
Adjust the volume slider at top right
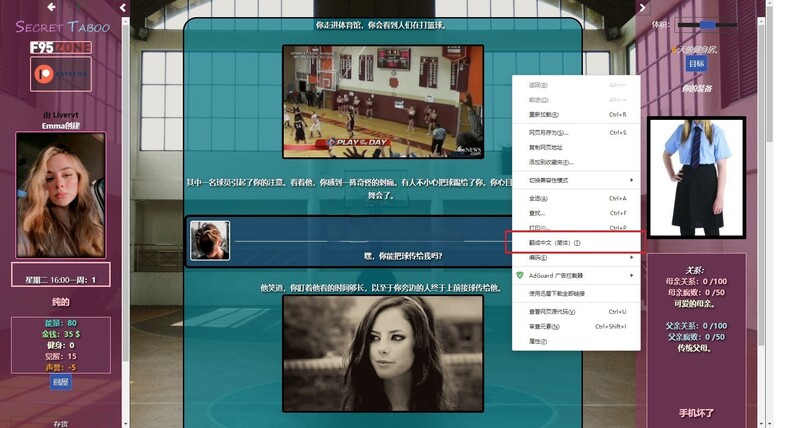pos(708,24)
